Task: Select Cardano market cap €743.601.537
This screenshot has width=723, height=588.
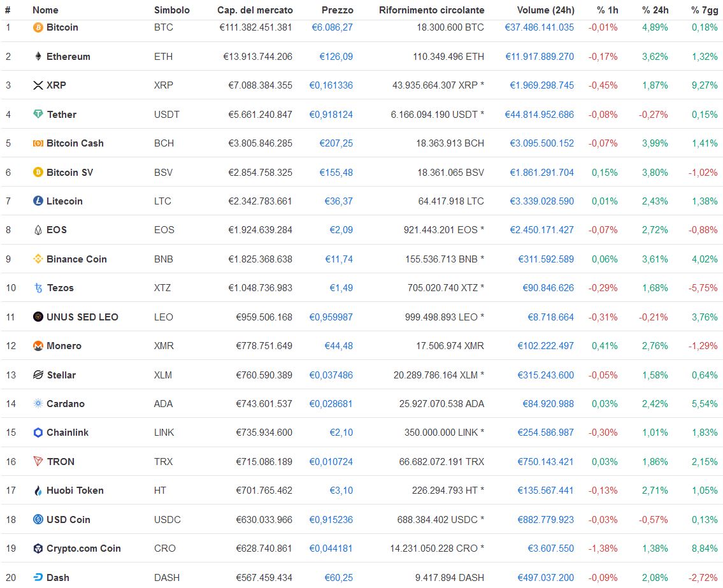Action: click(x=264, y=403)
